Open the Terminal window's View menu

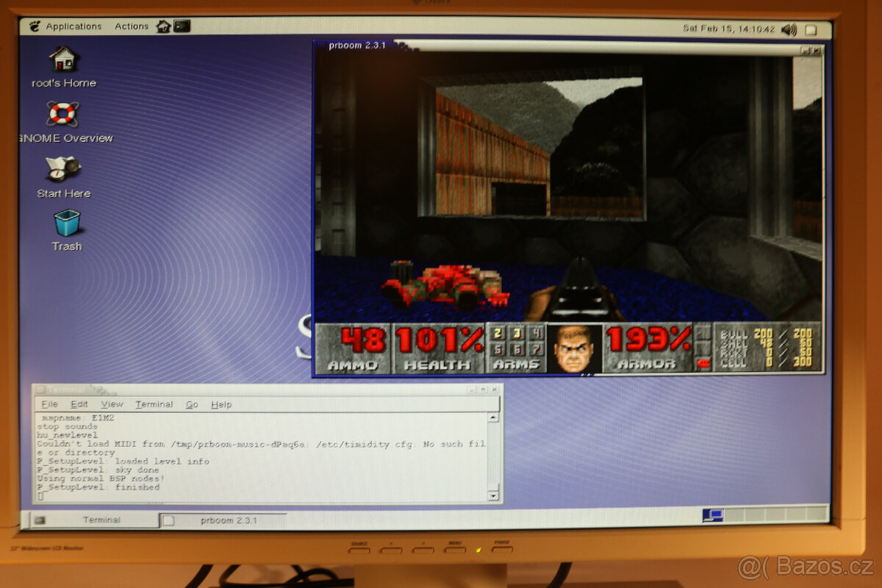[x=112, y=404]
